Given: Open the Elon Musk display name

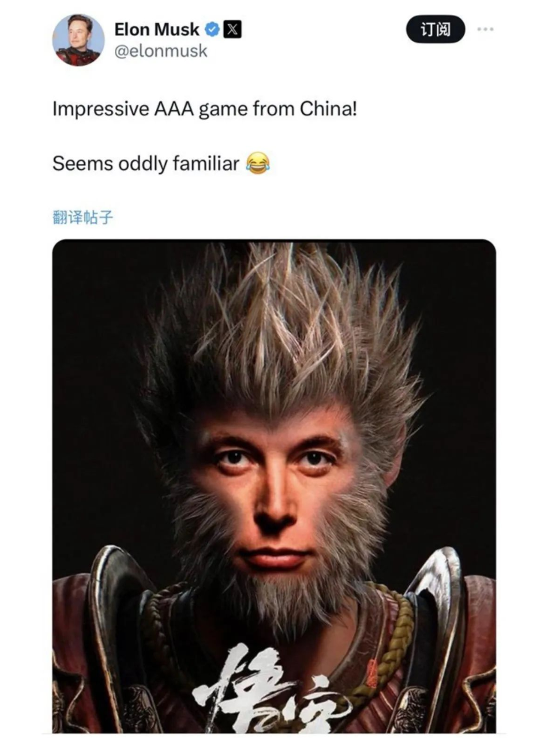Looking at the screenshot, I should [156, 29].
